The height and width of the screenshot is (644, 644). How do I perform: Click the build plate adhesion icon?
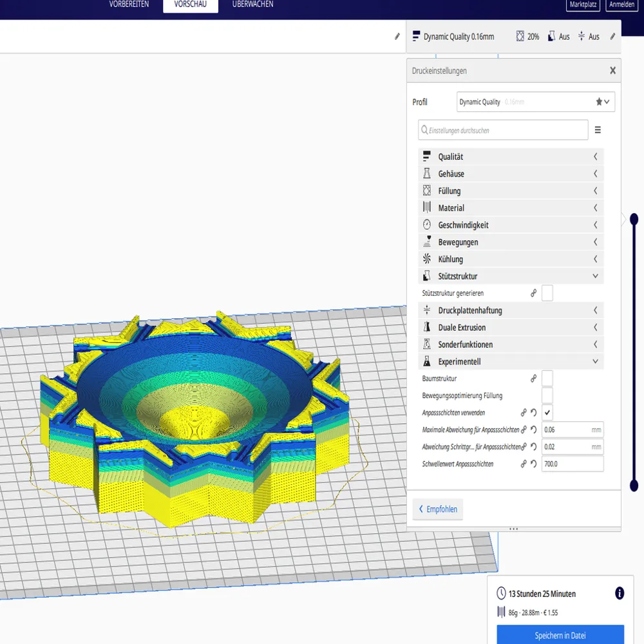580,36
